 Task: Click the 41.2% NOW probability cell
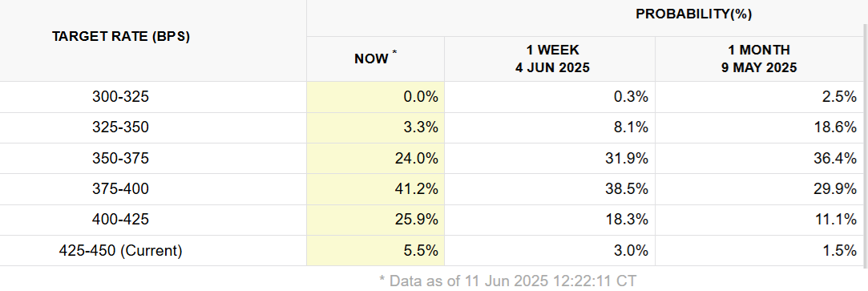pos(375,189)
